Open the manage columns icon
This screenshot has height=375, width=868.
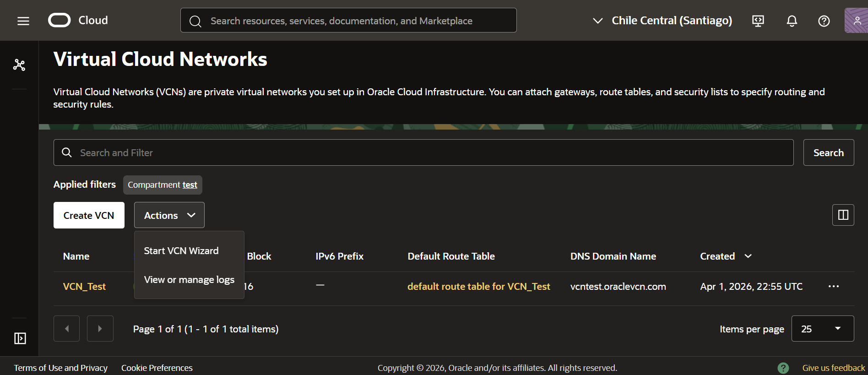[843, 215]
